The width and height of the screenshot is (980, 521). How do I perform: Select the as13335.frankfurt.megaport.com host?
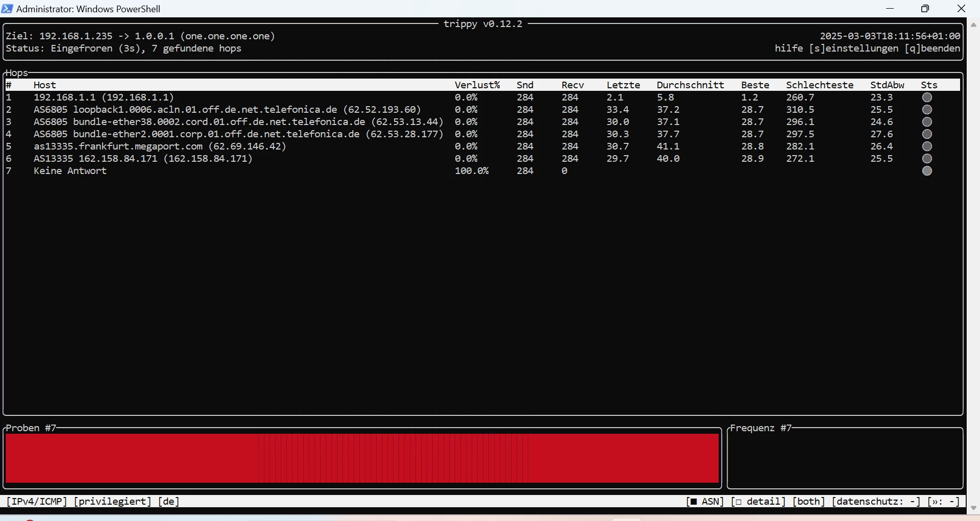point(160,146)
